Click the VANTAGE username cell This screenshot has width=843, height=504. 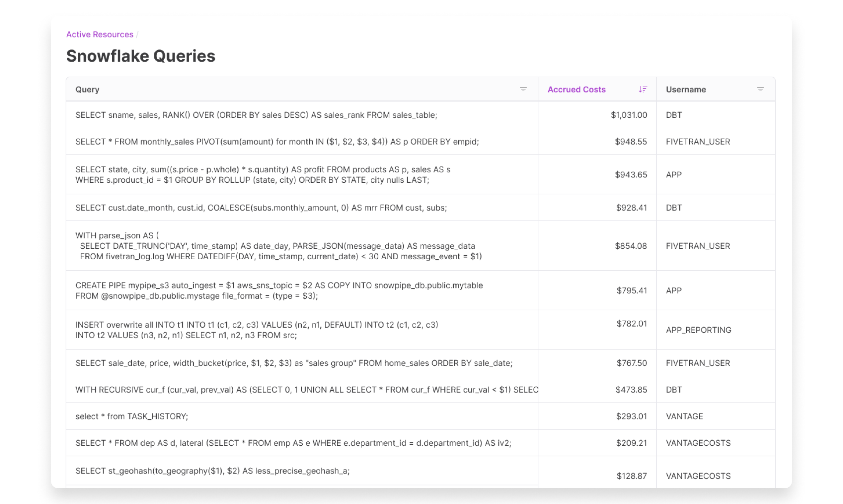coord(684,416)
